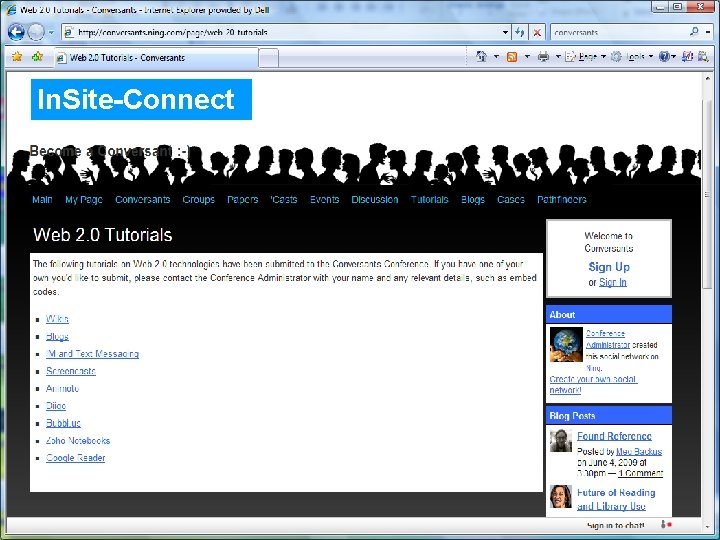This screenshot has height=540, width=720.
Task: Open the recent pages dropdown beside Forward
Action: (x=51, y=33)
